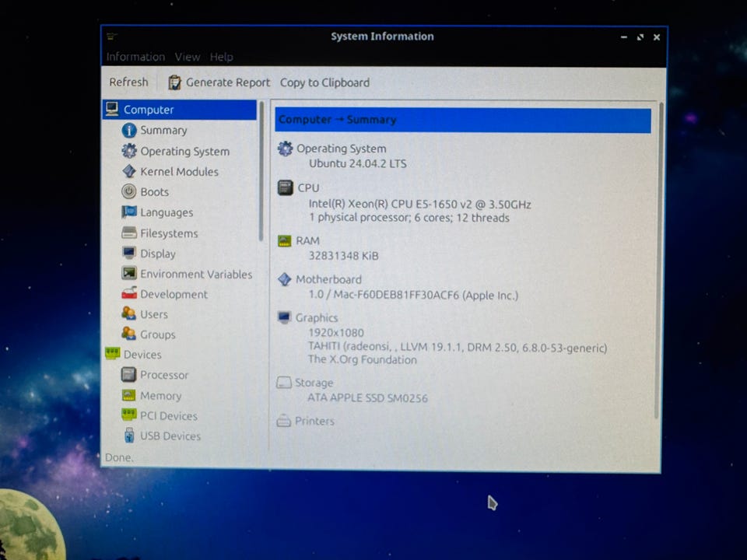
Task: Open the Summary tree entry
Action: [x=163, y=131]
